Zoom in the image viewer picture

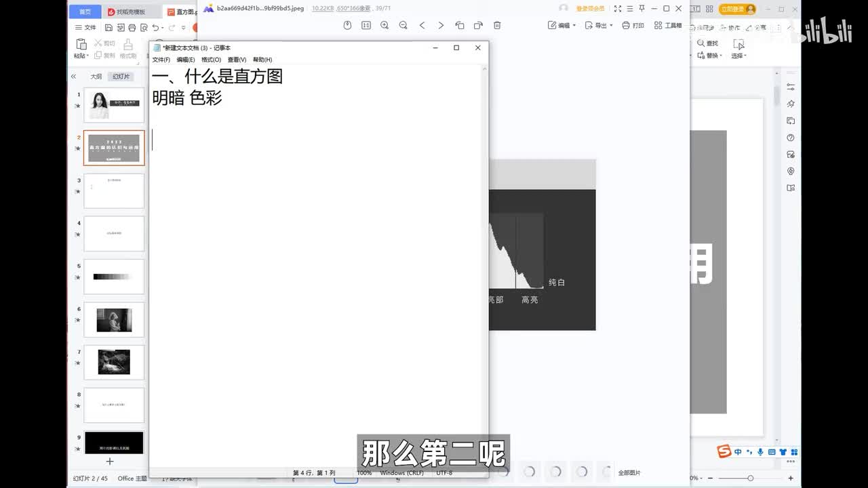pyautogui.click(x=384, y=25)
